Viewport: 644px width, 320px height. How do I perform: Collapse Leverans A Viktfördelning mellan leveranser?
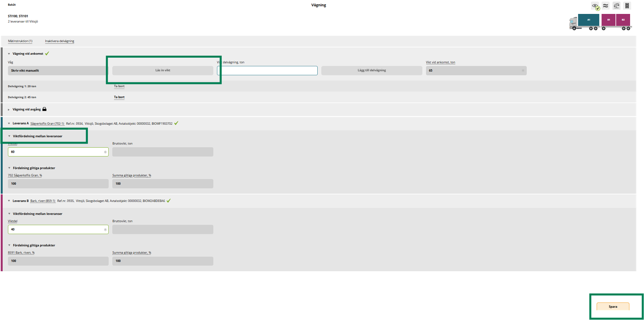[x=9, y=136]
